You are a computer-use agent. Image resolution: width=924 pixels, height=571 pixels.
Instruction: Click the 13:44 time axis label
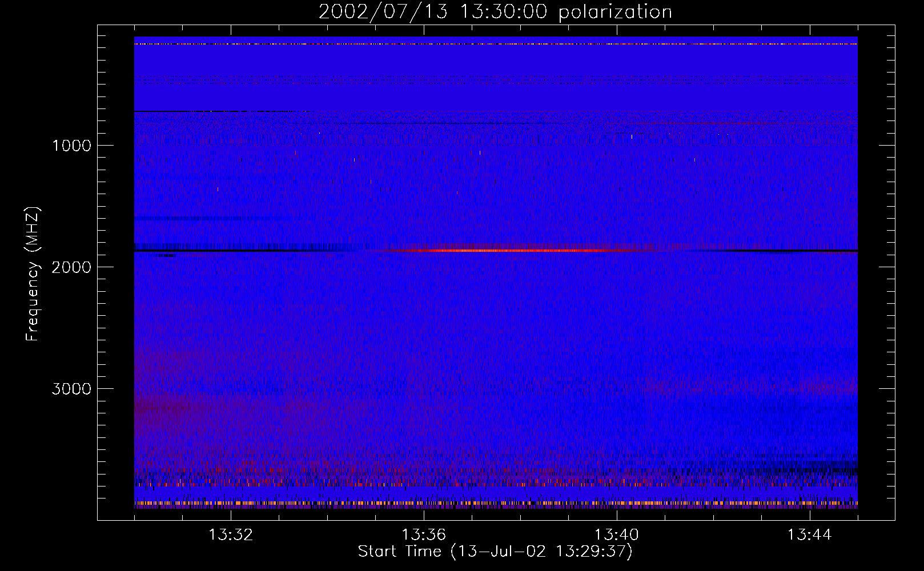click(810, 535)
